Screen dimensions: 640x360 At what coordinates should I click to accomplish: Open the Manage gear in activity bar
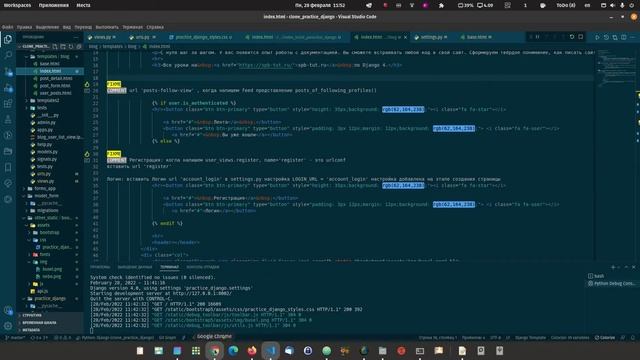[x=8, y=326]
